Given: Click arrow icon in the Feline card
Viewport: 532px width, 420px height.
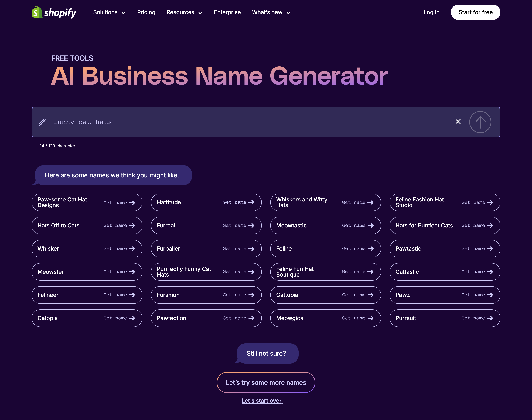Looking at the screenshot, I should (x=371, y=249).
